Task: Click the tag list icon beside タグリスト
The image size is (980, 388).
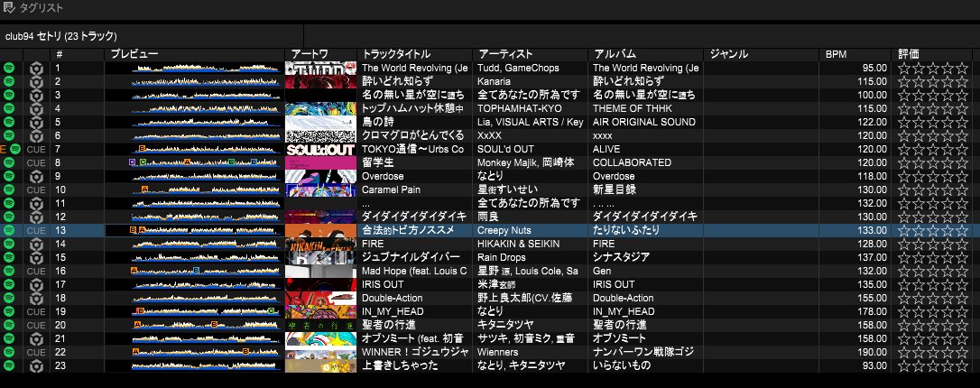Action: click(9, 8)
